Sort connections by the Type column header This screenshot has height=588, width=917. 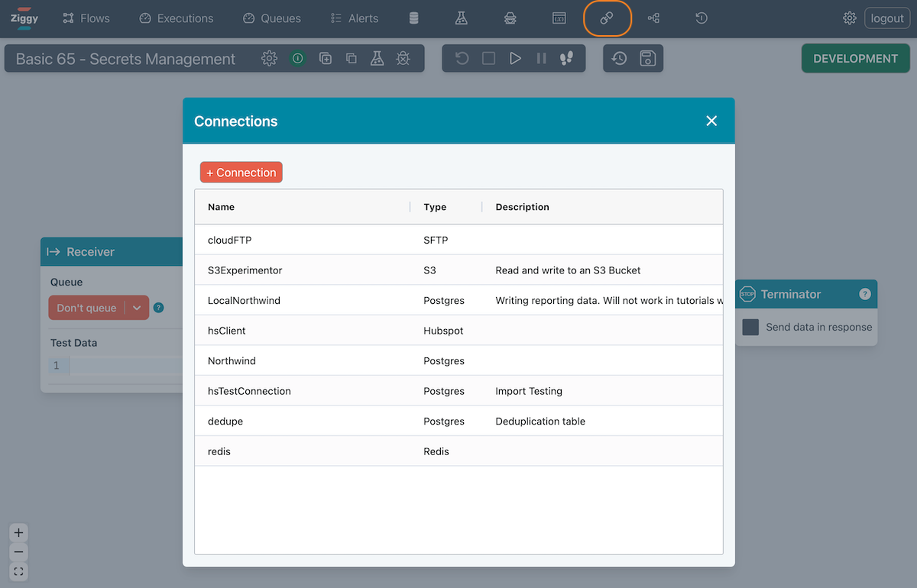tap(435, 207)
